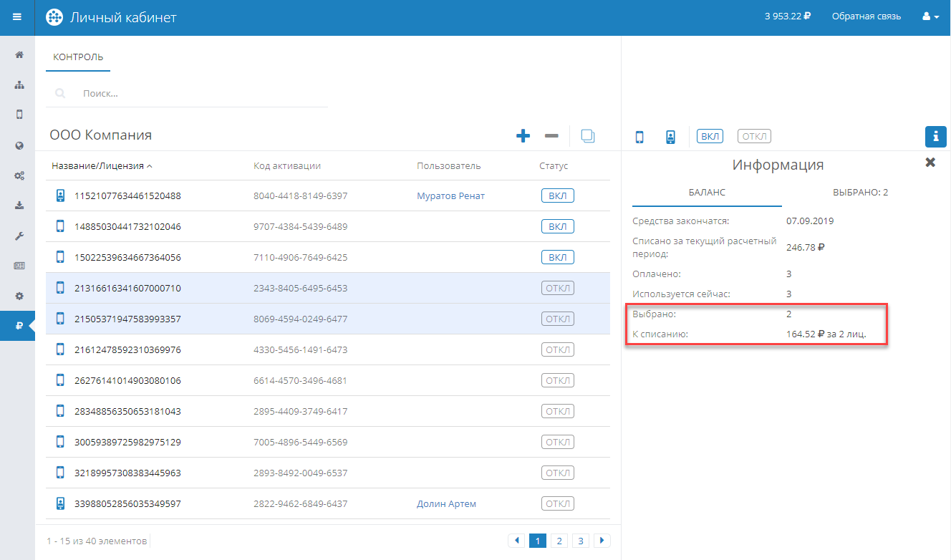Click the hamburger menu icon

tap(17, 17)
